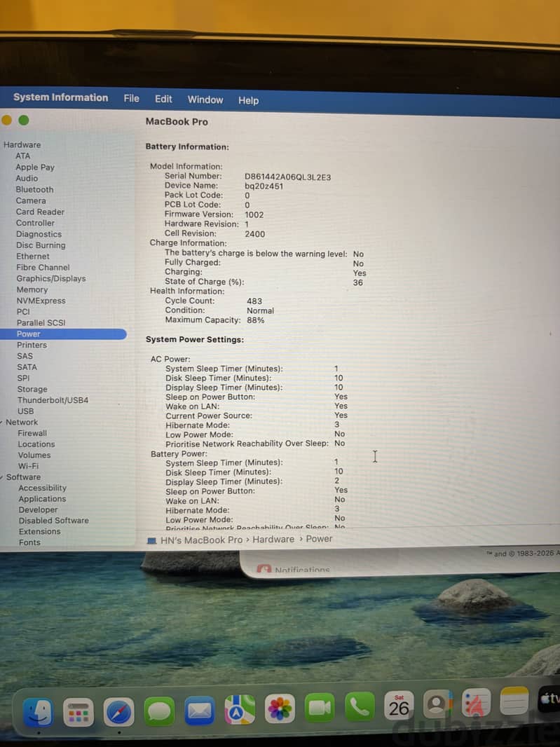The height and width of the screenshot is (747, 560).
Task: Open the Photos app in dock
Action: (280, 709)
